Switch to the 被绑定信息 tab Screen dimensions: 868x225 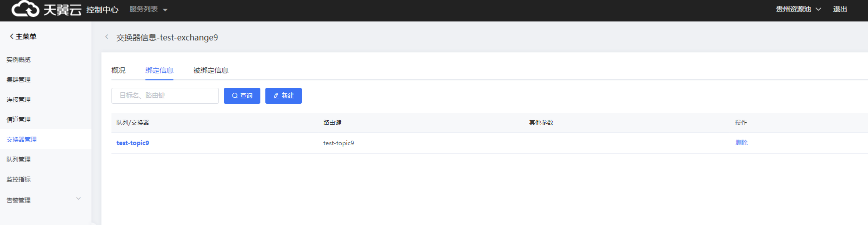tap(211, 70)
